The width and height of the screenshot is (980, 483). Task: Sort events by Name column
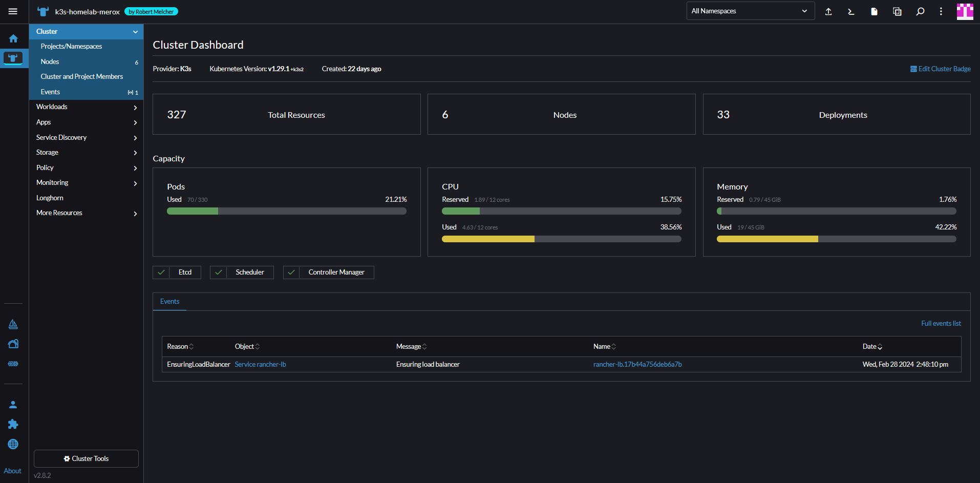tap(605, 347)
